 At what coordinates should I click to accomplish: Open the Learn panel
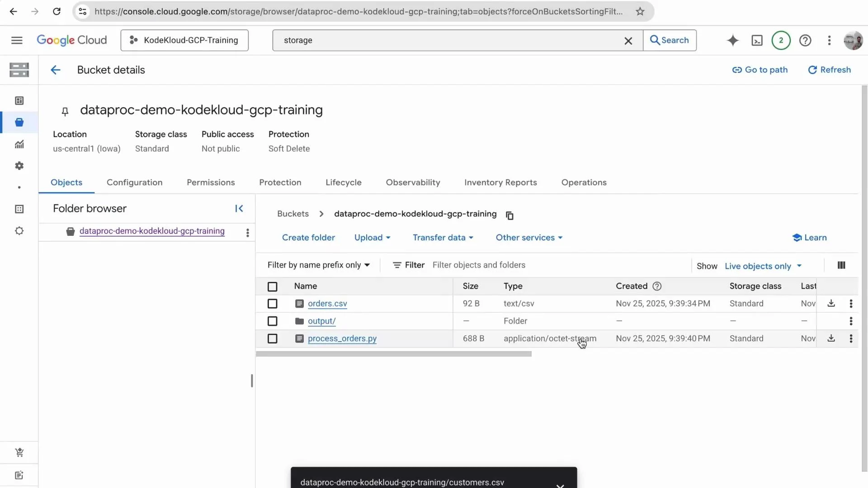[809, 238]
